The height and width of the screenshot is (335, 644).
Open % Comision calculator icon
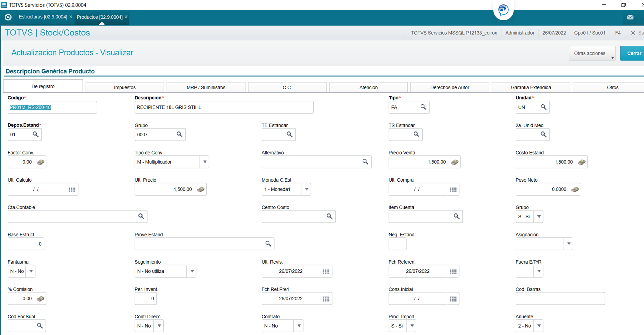(x=41, y=299)
